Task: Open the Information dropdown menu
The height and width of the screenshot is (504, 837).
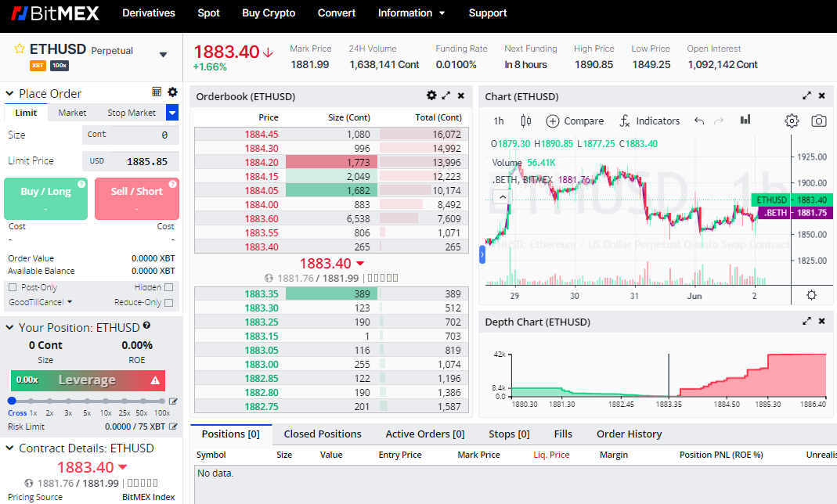Action: click(x=411, y=13)
